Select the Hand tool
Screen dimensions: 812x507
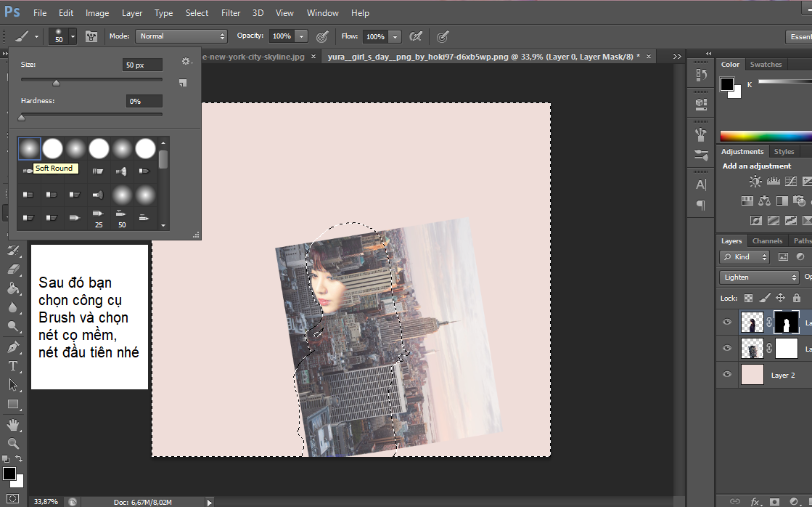pyautogui.click(x=13, y=424)
